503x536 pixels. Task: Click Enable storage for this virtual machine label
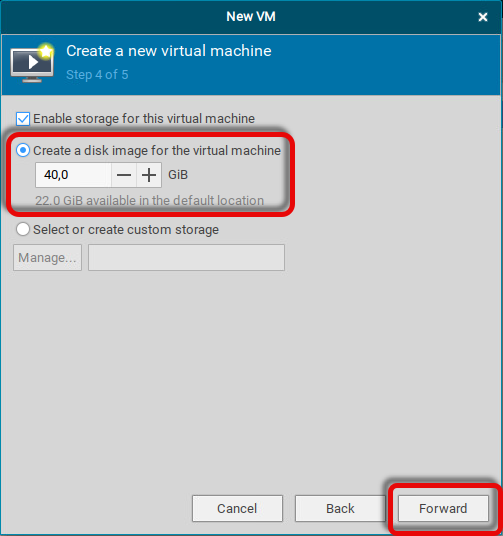tap(144, 119)
